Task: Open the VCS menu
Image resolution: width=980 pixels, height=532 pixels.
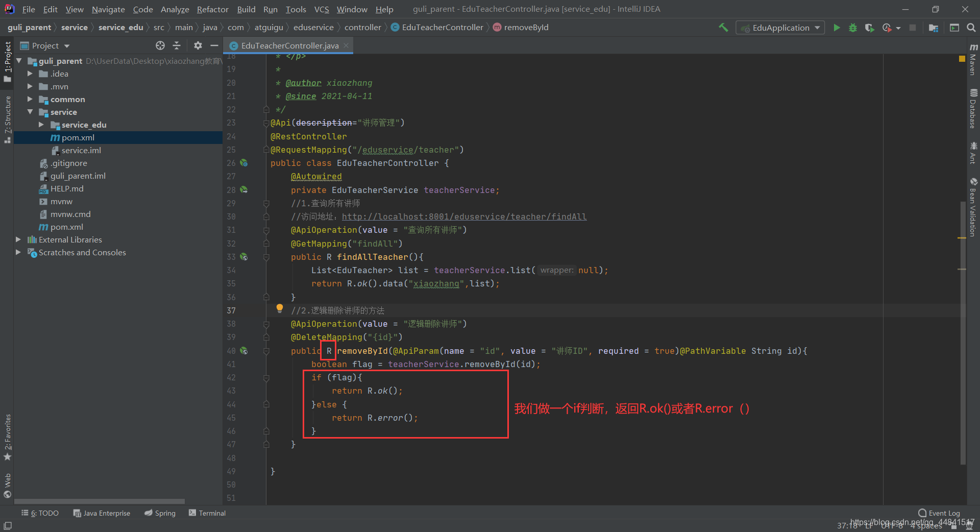Action: pyautogui.click(x=322, y=9)
